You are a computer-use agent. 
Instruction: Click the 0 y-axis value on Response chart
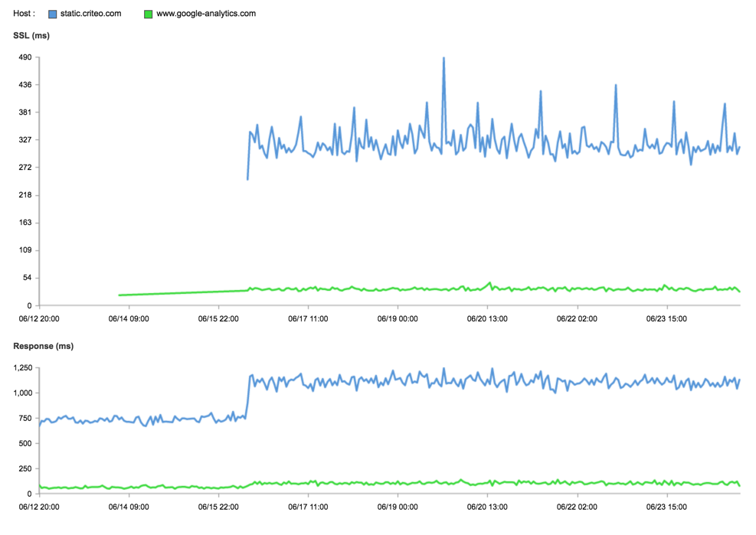coord(29,494)
